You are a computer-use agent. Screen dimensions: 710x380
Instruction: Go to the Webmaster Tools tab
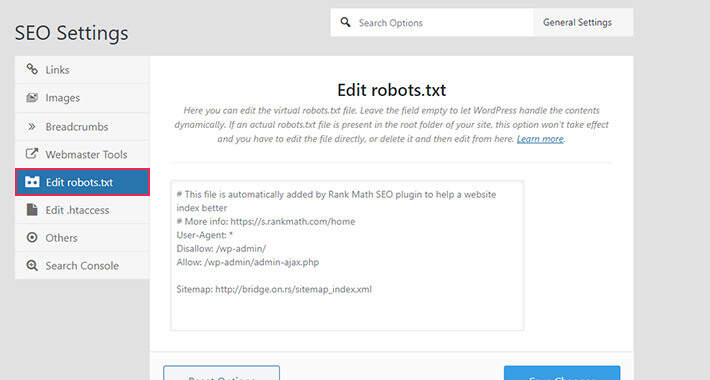[82, 154]
